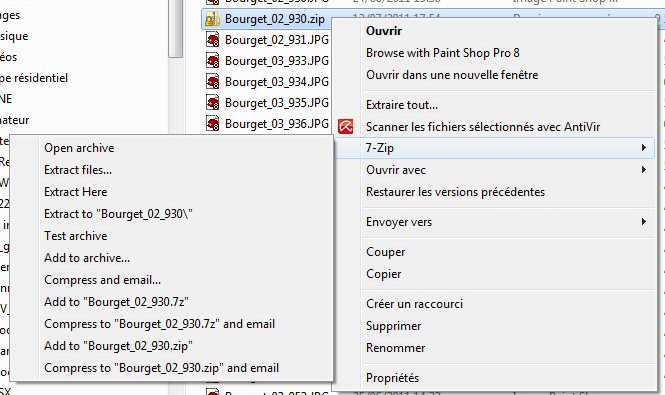Click the Bourget_02_931.JPG file icon
Image resolution: width=665 pixels, height=395 pixels.
212,40
